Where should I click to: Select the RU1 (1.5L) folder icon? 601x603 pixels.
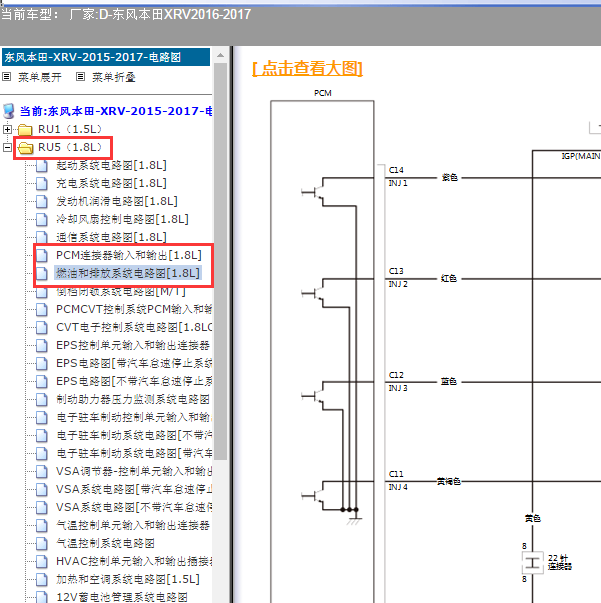coord(25,130)
